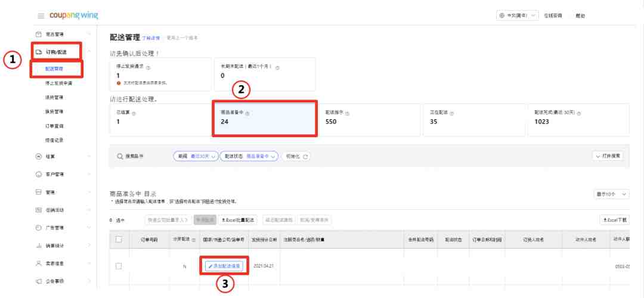Click the use-previous-version link in header

(x=182, y=38)
